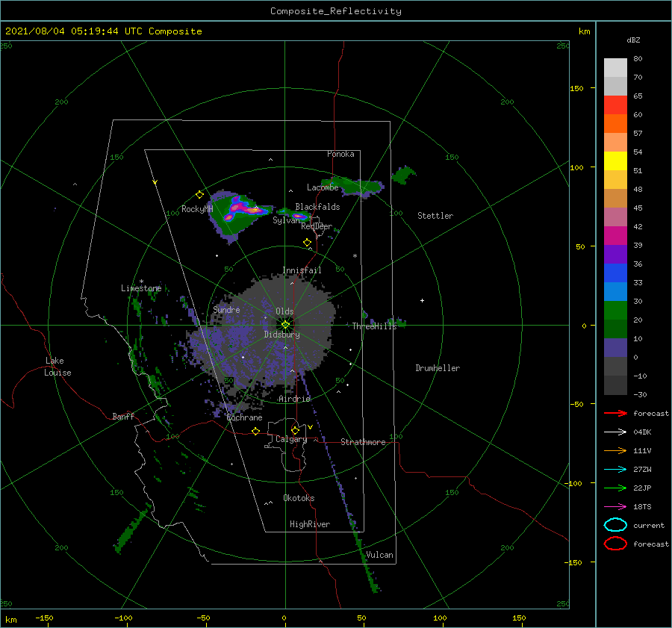672x628 pixels.
Task: Click the HighRiver label
Action: (x=310, y=524)
